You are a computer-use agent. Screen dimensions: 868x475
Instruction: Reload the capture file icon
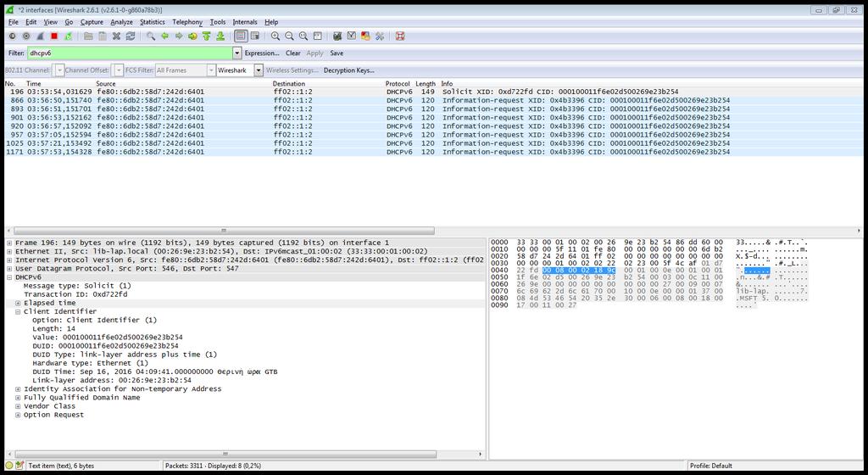pos(131,36)
